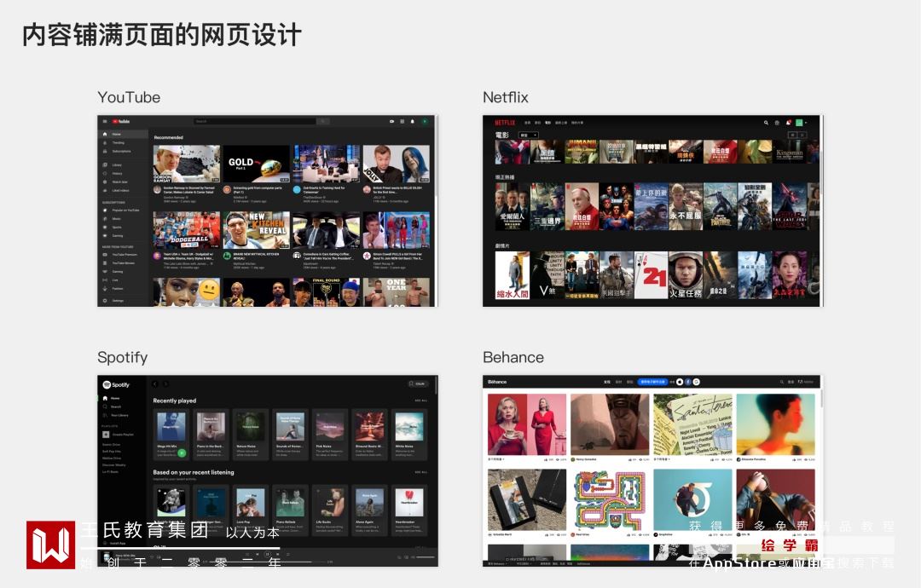Click the blue pill button in Behance header
The image size is (921, 588).
(652, 382)
